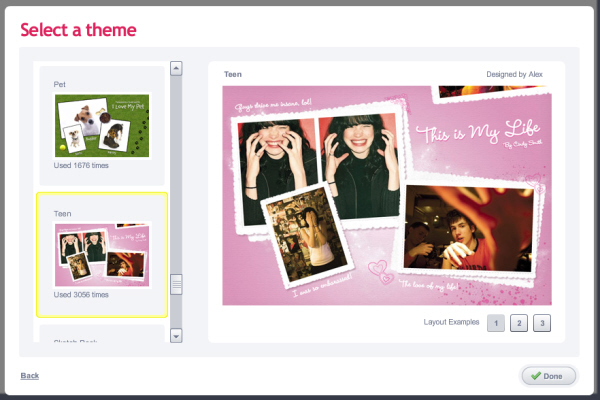600x400 pixels.
Task: Click the 'Pet' theme name label
Action: (x=59, y=84)
